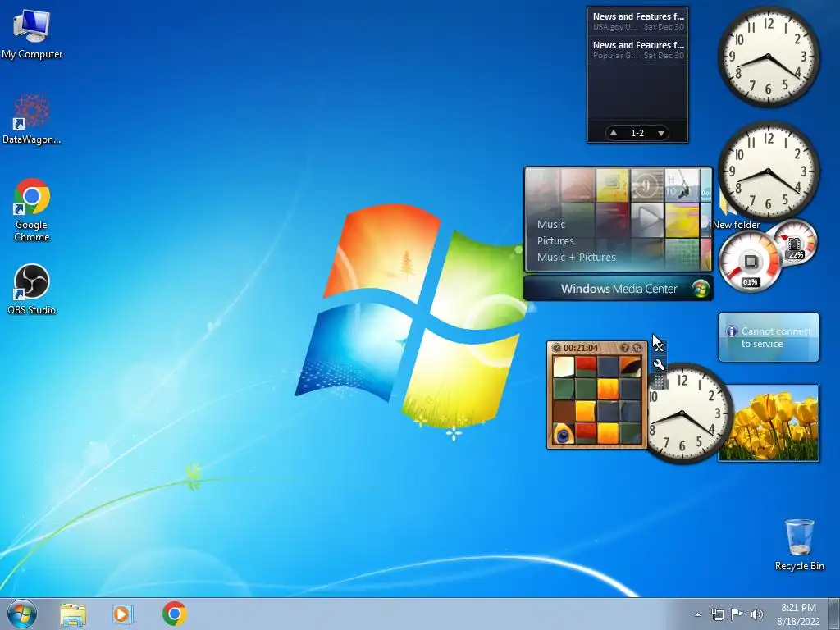Click the network tray icon
The height and width of the screenshot is (630, 840).
tap(717, 614)
